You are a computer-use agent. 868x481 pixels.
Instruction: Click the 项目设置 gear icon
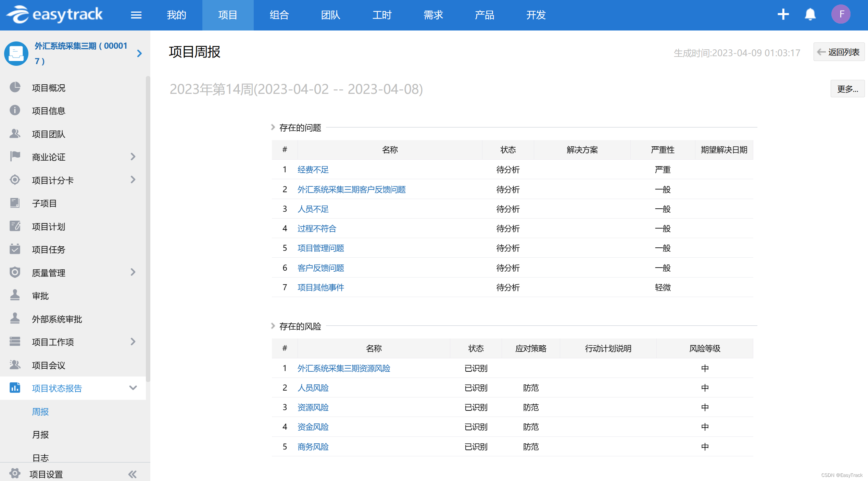point(15,473)
